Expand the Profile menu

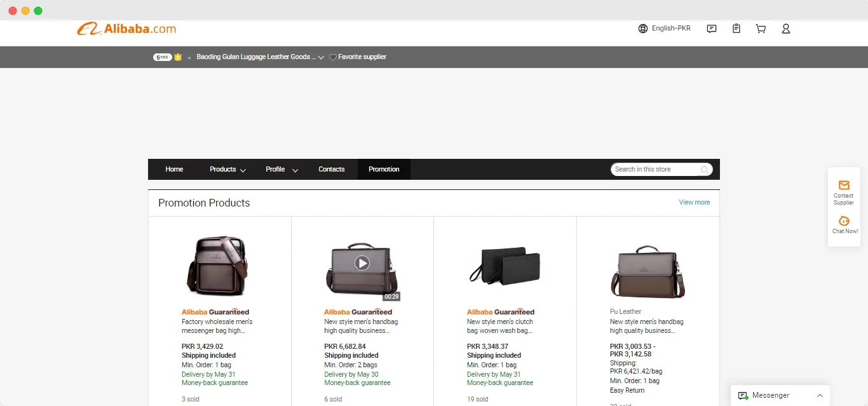(x=281, y=169)
